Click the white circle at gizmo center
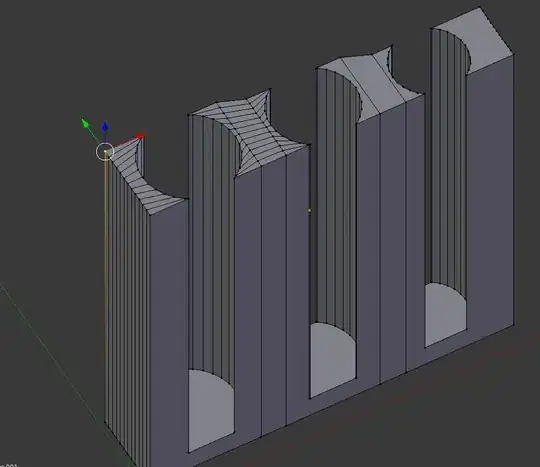This screenshot has width=540, height=467. (105, 152)
